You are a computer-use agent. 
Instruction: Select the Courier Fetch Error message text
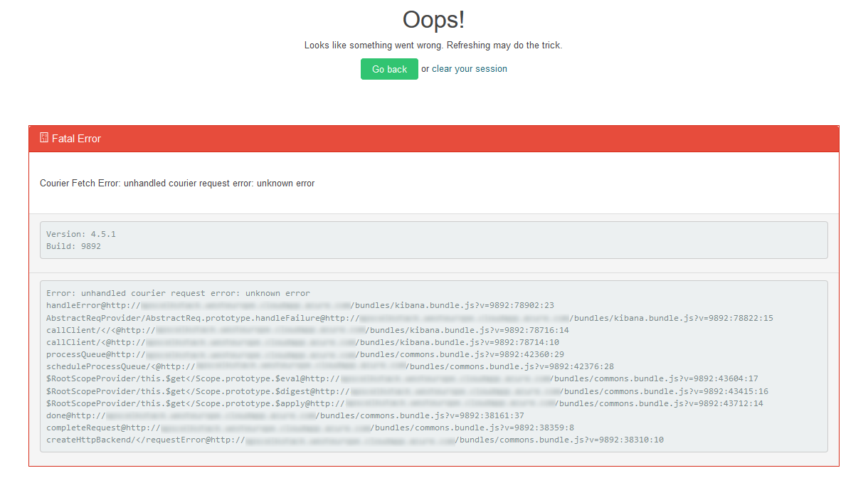click(x=176, y=183)
